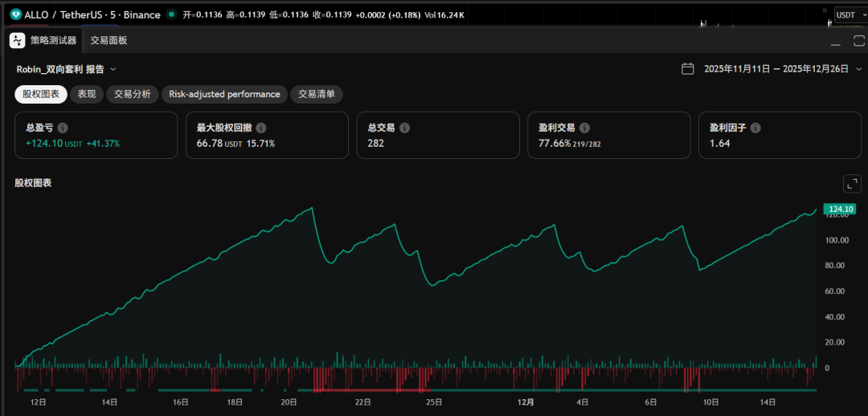Expand equity chart to fullscreen

pyautogui.click(x=851, y=183)
